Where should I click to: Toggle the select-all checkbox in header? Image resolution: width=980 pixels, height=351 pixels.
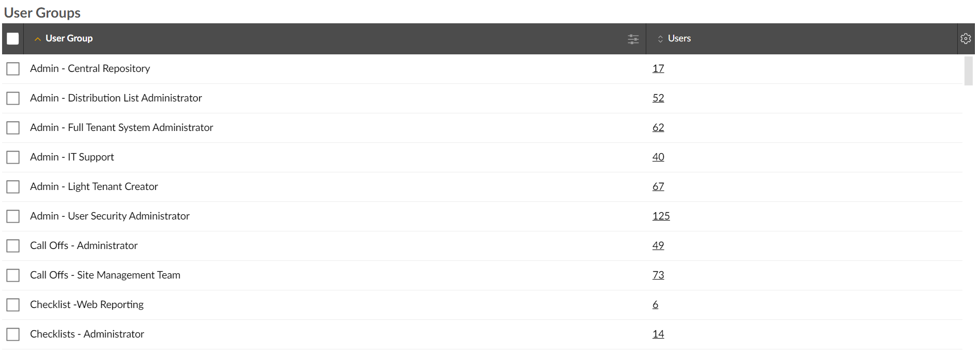point(13,39)
